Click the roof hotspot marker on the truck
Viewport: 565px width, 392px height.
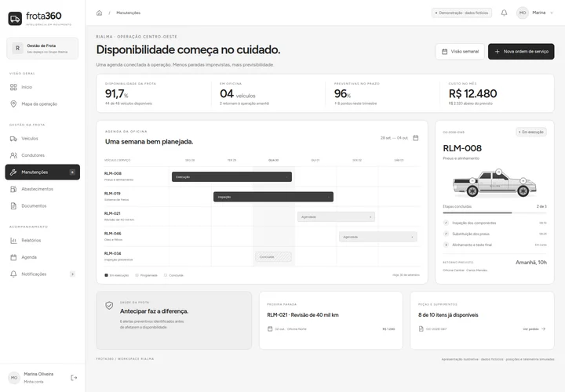pos(498,172)
